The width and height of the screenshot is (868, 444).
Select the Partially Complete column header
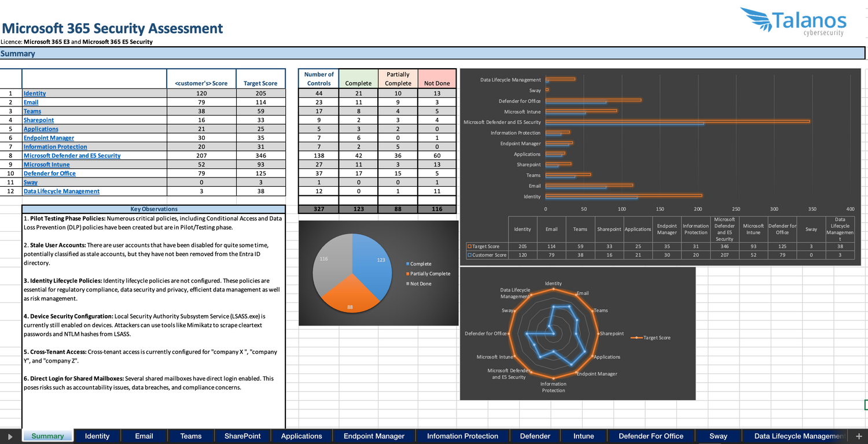pos(398,79)
